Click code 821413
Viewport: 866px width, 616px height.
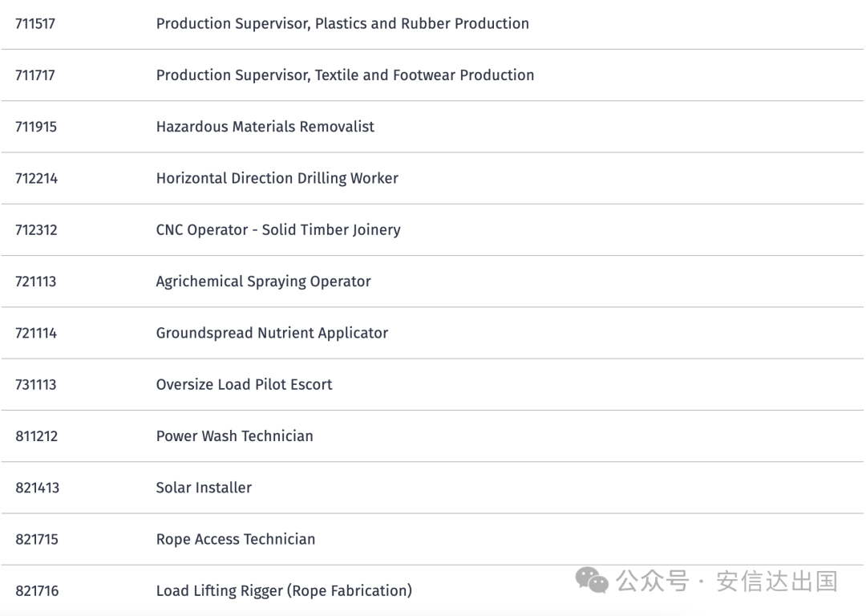click(37, 488)
